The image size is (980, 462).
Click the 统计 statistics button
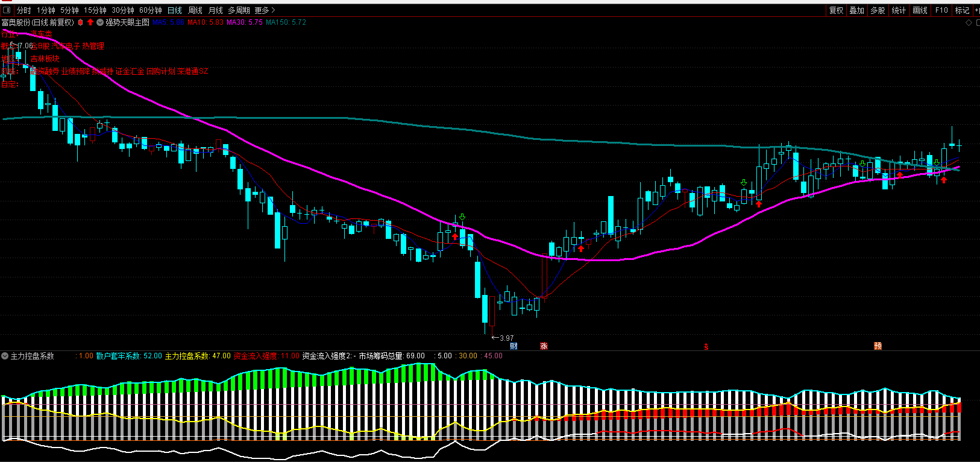coord(899,10)
